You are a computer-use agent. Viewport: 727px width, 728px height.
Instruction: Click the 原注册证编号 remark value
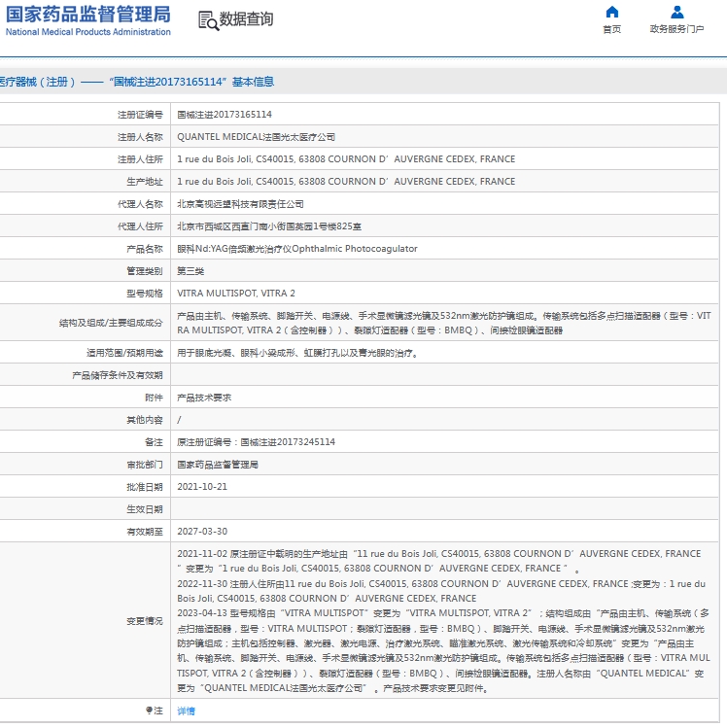[x=257, y=442]
